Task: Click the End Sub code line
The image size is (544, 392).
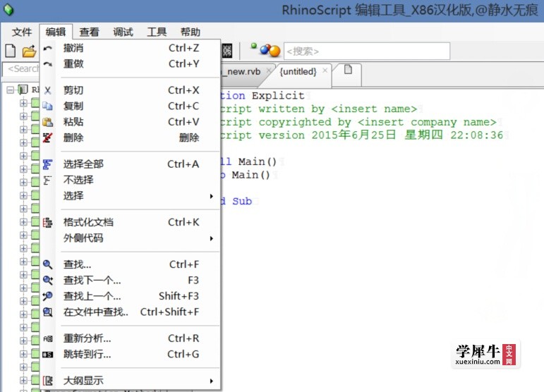Action: point(236,202)
